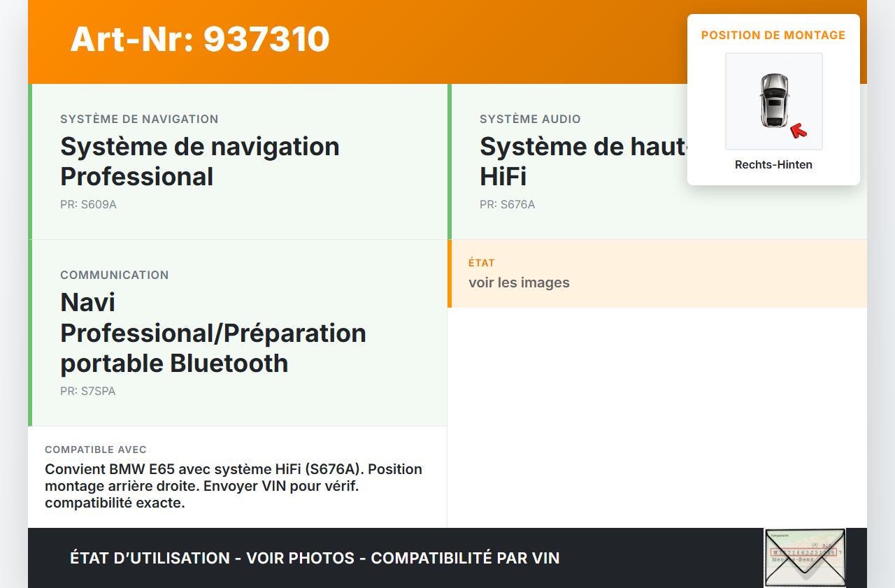This screenshot has height=588, width=895.
Task: Click the Système Audio category label
Action: 530,120
